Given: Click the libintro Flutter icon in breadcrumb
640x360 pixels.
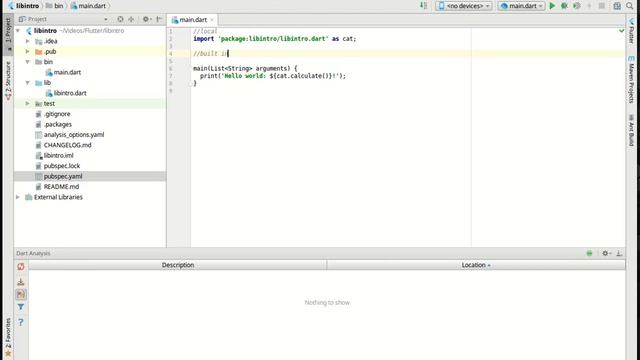Looking at the screenshot, I should tap(11, 6).
